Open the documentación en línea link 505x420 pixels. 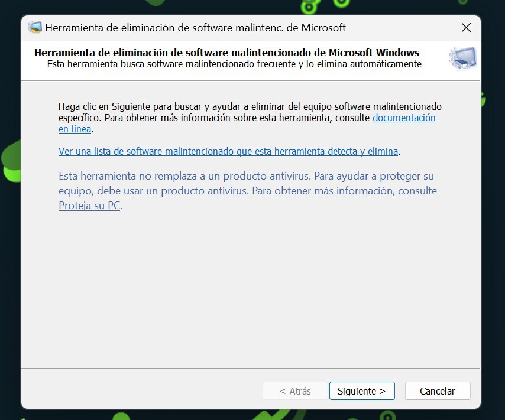404,118
